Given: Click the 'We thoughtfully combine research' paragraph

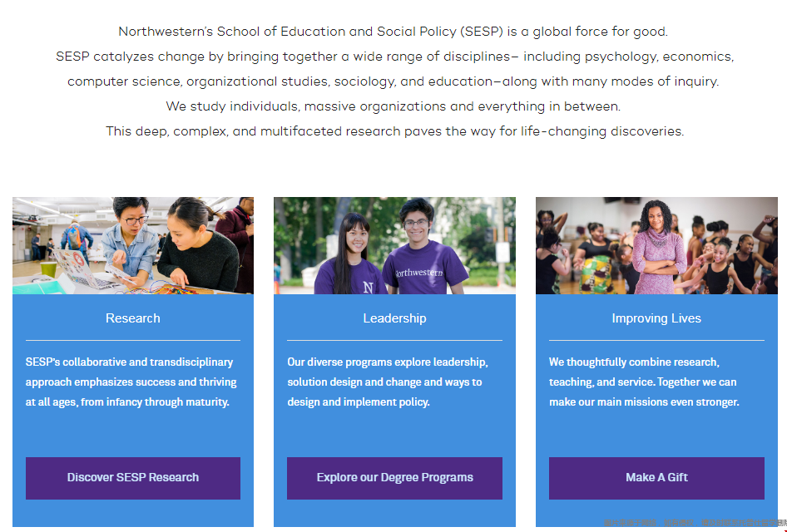Looking at the screenshot, I should click(x=643, y=382).
